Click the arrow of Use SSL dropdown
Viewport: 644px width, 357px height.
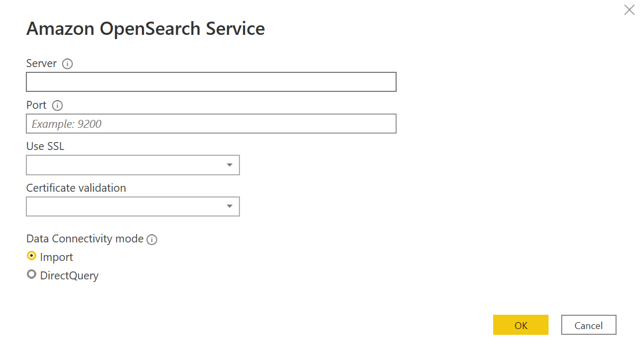tap(229, 165)
